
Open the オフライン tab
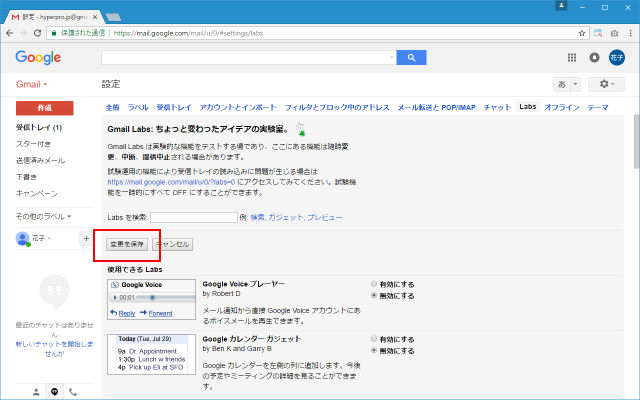[x=562, y=107]
